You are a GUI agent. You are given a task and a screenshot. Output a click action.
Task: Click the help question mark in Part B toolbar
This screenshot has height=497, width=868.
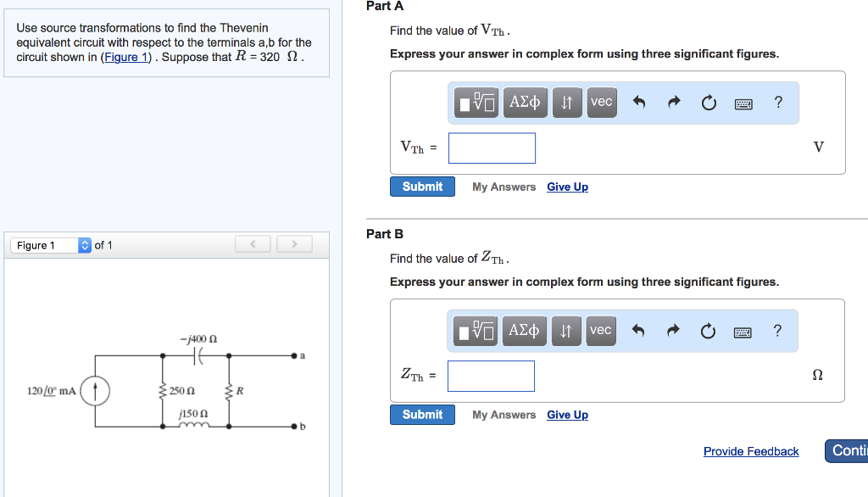[777, 331]
